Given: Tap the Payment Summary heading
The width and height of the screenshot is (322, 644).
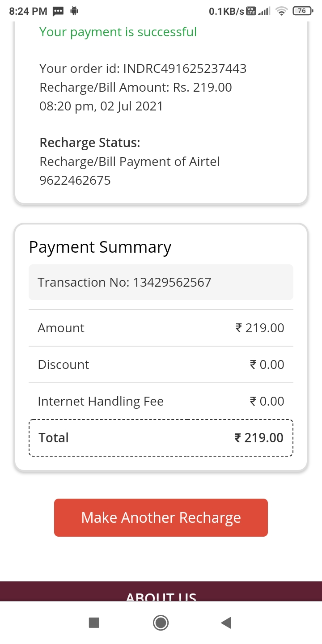Looking at the screenshot, I should (100, 247).
